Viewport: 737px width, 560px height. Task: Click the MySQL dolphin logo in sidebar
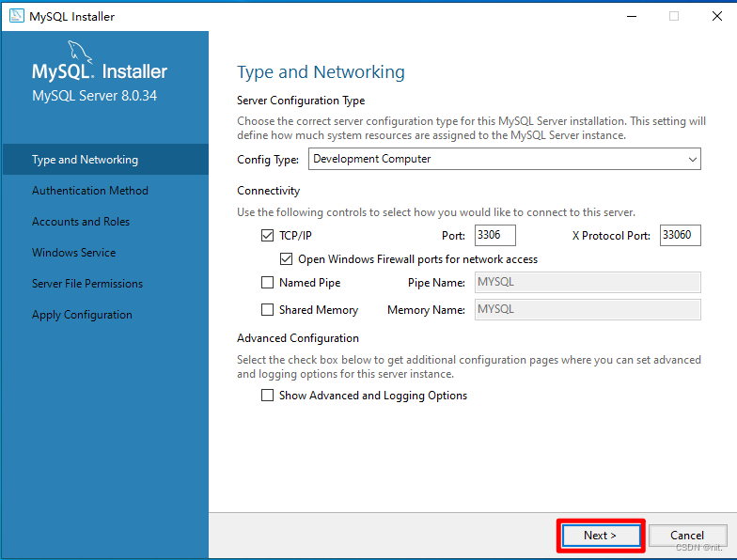pyautogui.click(x=79, y=52)
